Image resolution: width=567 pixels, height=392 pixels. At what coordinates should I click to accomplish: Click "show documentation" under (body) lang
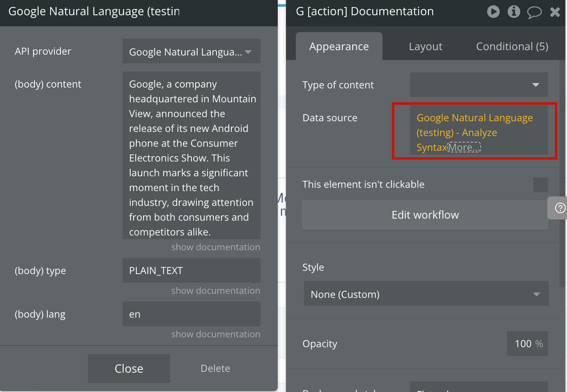(215, 334)
